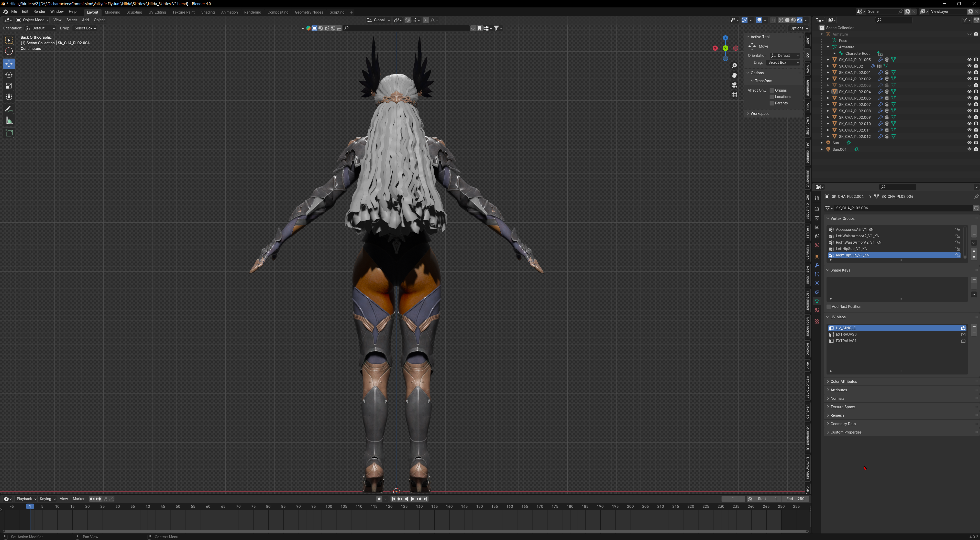This screenshot has width=980, height=540.
Task: Disable render camera icon for SK_CHA_PL02.012
Action: [976, 137]
